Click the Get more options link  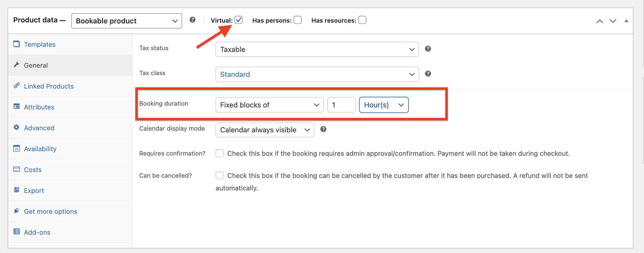pos(50,212)
